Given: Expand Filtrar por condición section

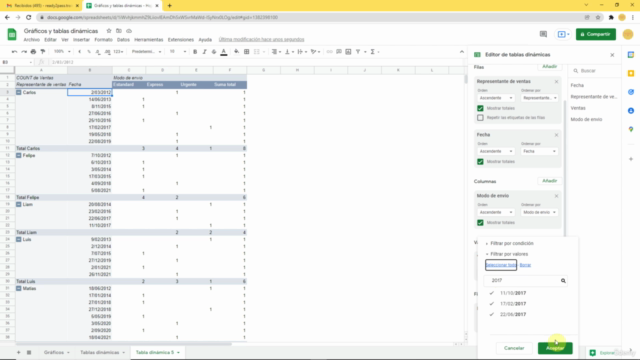Looking at the screenshot, I should click(509, 243).
